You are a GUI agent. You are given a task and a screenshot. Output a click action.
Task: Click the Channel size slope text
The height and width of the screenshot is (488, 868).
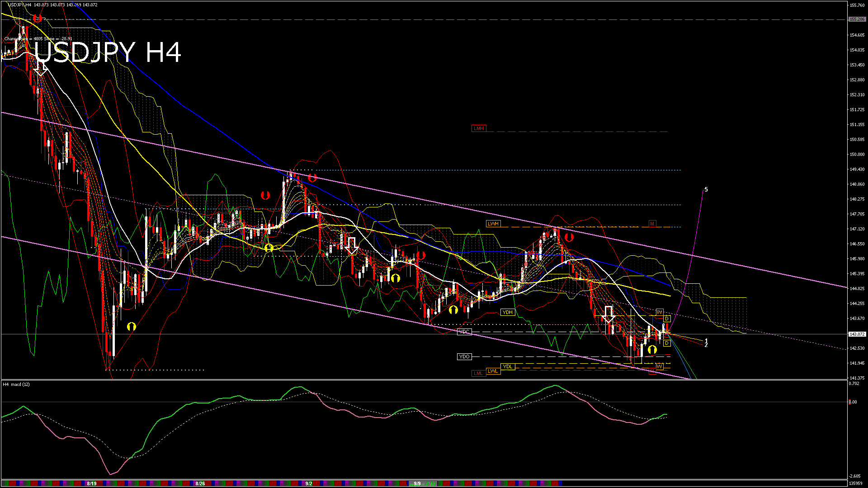[38, 39]
